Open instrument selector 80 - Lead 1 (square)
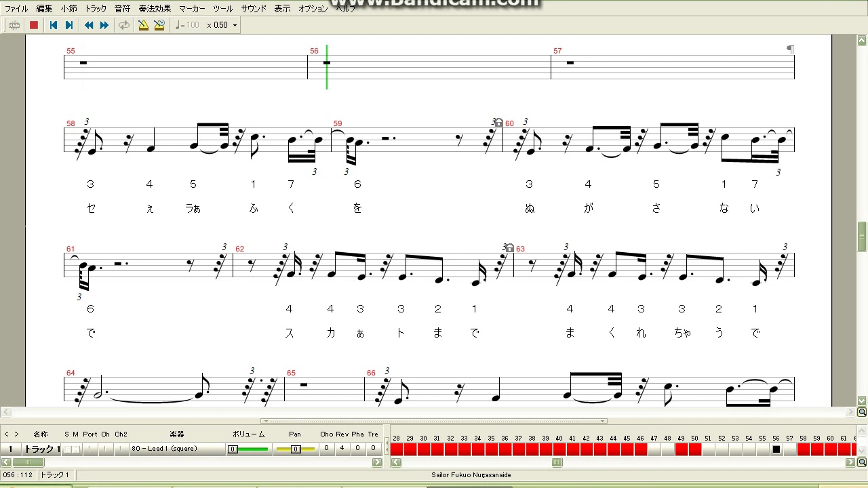The image size is (868, 488). [x=176, y=449]
